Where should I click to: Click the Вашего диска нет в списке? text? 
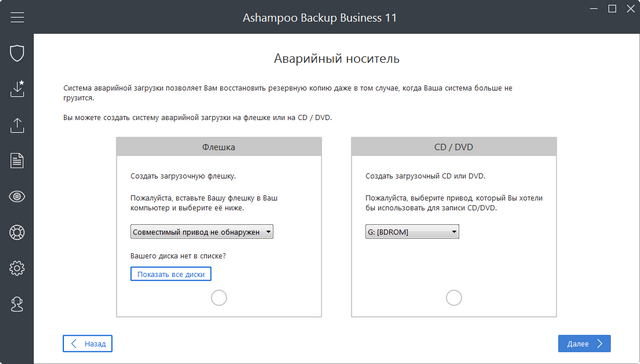tap(178, 256)
